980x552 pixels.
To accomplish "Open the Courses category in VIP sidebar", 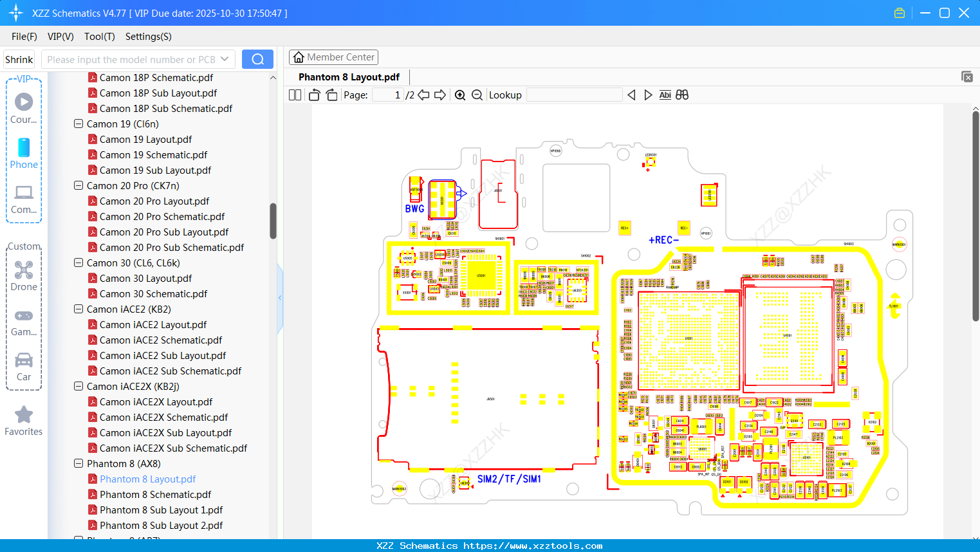I will coord(24,108).
